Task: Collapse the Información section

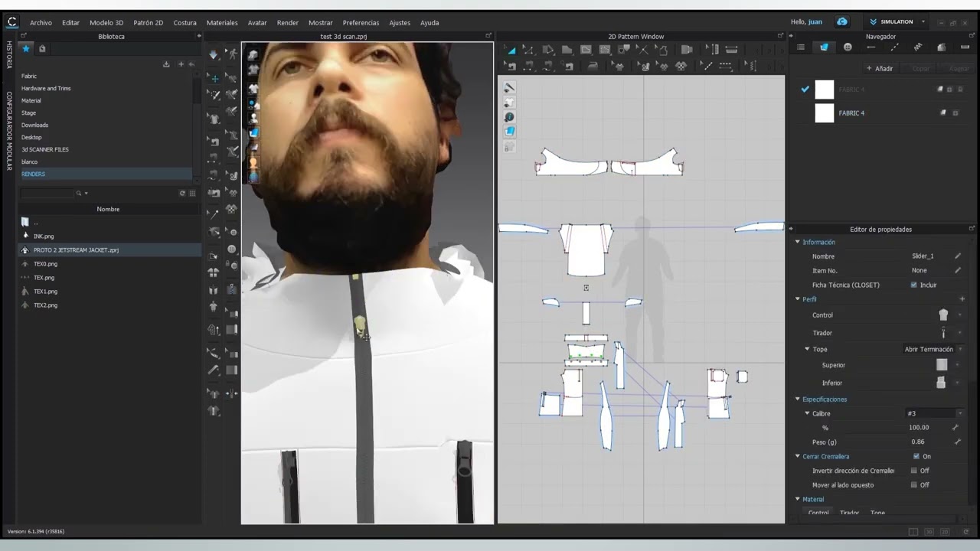Action: pyautogui.click(x=797, y=242)
